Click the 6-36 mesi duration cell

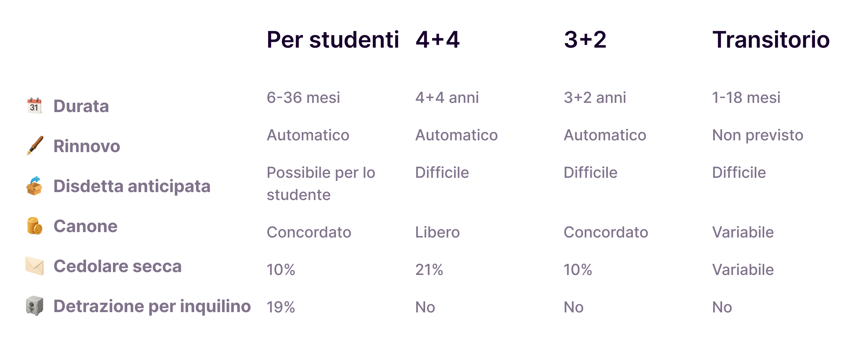(303, 98)
